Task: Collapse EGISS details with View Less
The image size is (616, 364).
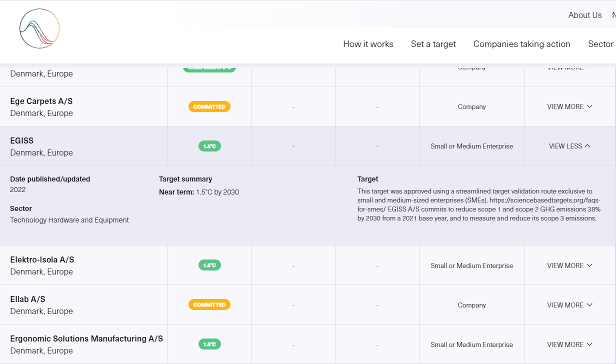Action: click(569, 146)
